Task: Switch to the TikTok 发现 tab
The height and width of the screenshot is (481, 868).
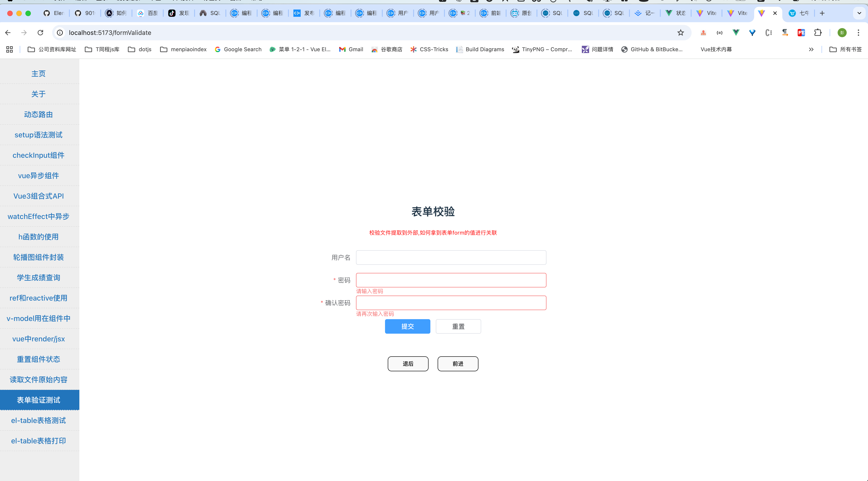Action: point(179,13)
